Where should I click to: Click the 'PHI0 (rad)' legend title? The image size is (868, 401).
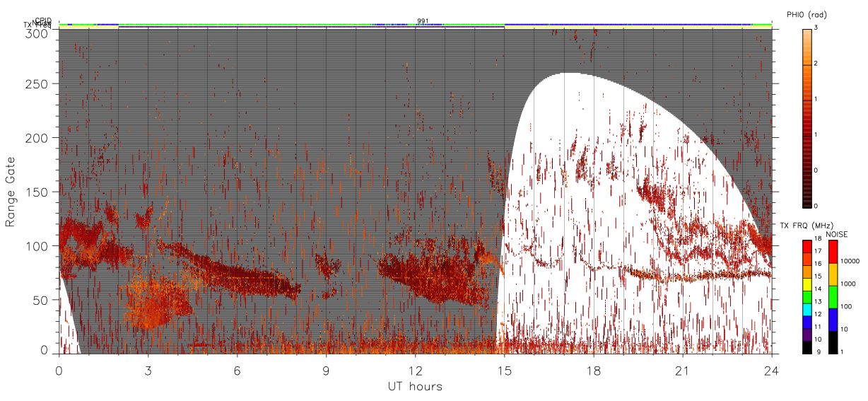point(807,14)
